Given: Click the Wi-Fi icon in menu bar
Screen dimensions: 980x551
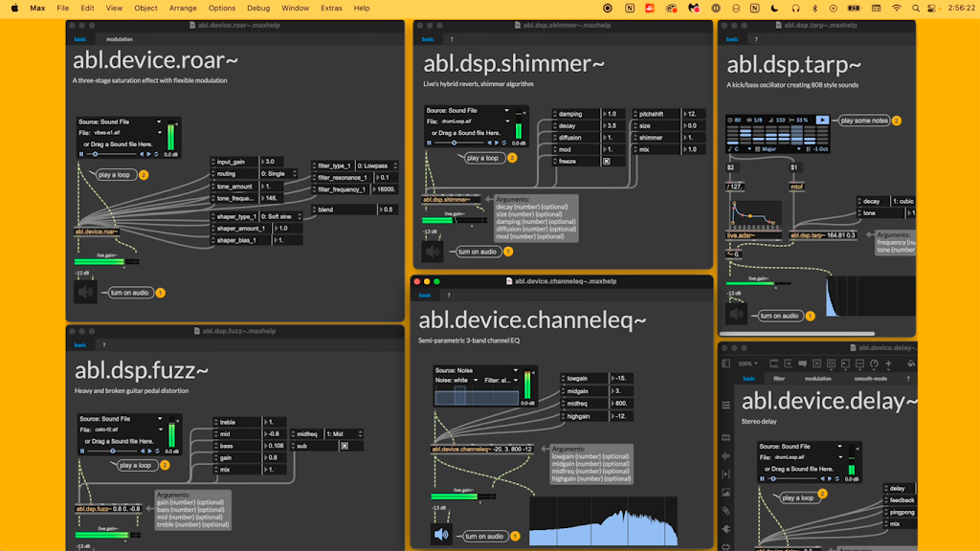Looking at the screenshot, I should click(896, 8).
